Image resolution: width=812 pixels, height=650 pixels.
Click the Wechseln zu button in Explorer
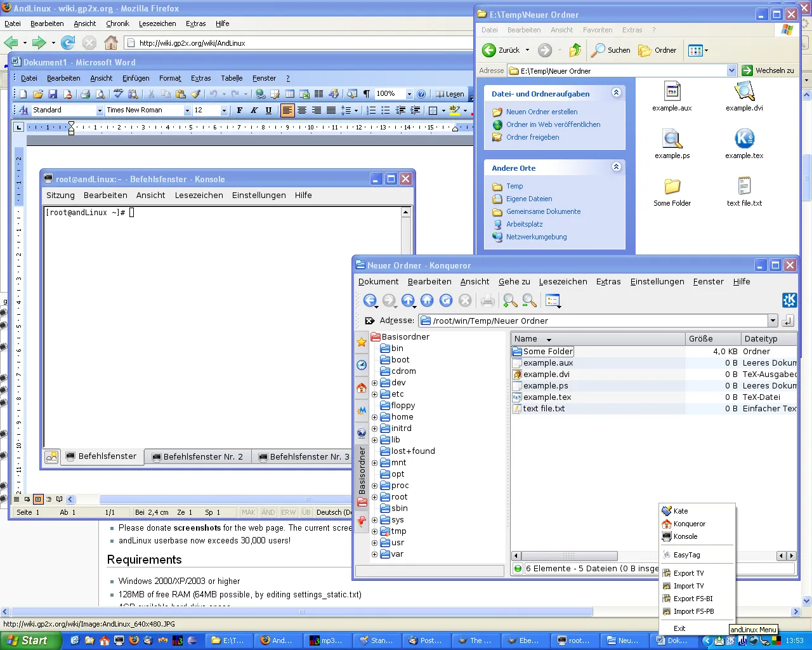(768, 70)
